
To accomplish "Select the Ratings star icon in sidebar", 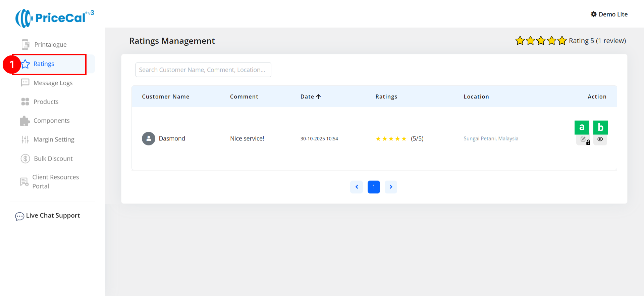I will coord(26,64).
